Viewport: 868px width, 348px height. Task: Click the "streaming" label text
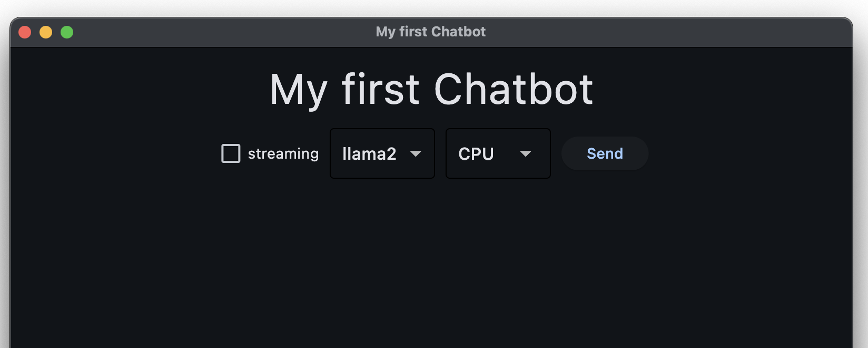[283, 153]
